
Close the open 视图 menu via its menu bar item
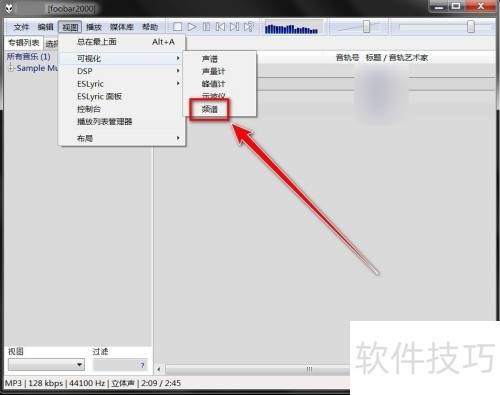point(70,27)
